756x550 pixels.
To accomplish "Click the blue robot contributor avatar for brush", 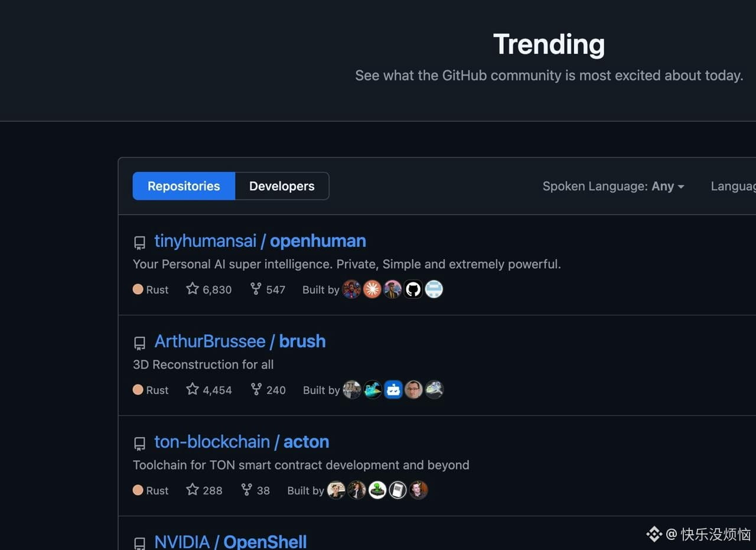I will (x=393, y=389).
